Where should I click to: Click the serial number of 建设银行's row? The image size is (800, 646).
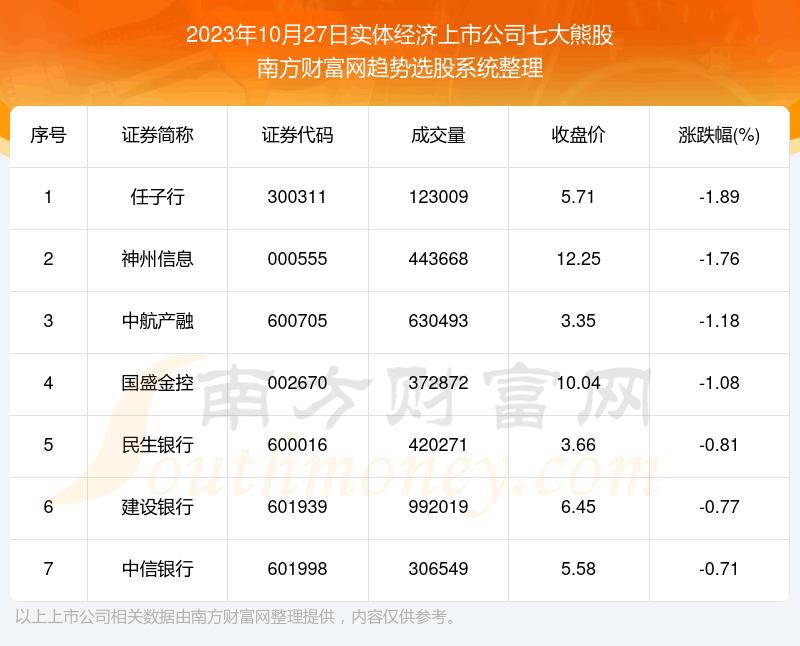pyautogui.click(x=48, y=507)
